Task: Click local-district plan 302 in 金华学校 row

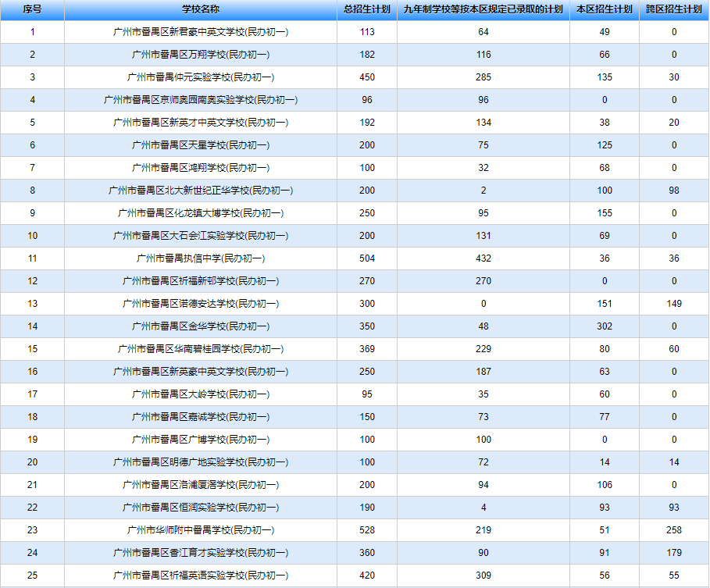Action: 605,326
